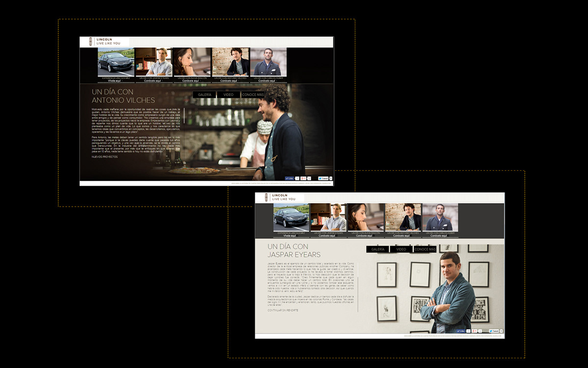Select Alicia Rascón thumbnail on the dark page

tap(192, 61)
